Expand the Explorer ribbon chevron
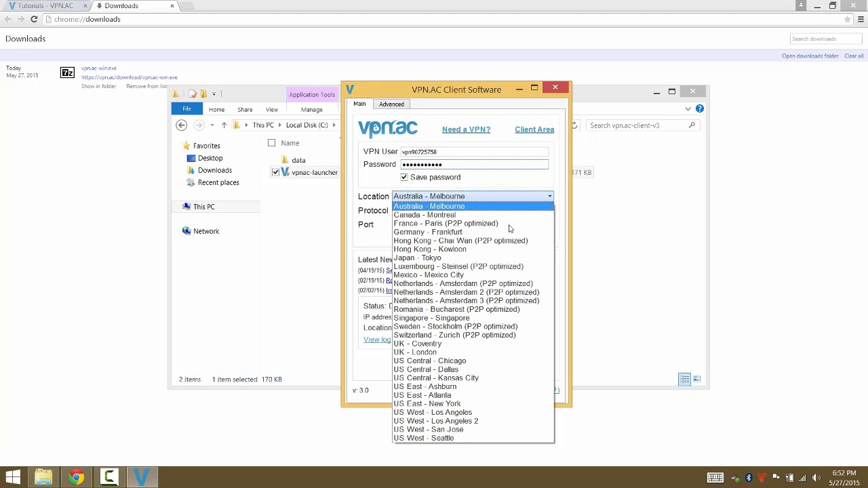This screenshot has height=488, width=868. (x=688, y=109)
